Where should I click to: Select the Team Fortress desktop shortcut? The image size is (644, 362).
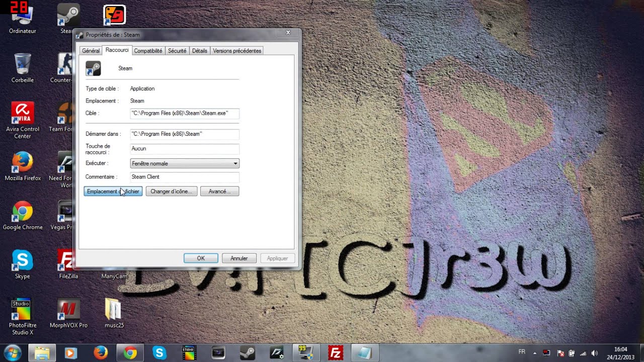(63, 117)
